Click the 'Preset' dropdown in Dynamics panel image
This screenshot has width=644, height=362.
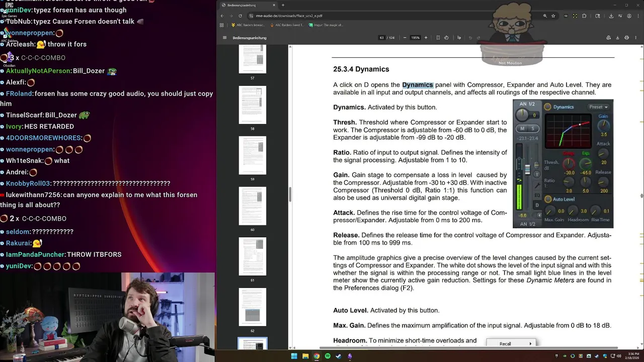(x=599, y=107)
